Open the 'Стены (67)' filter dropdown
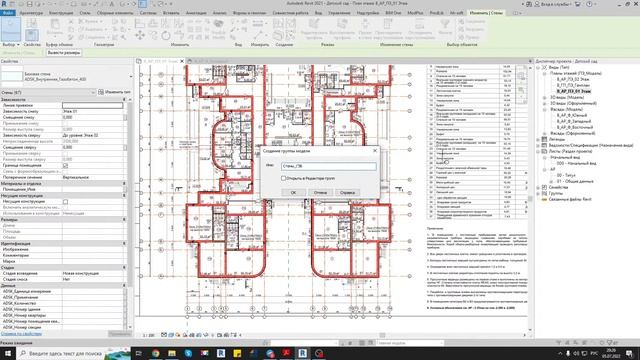 click(x=48, y=93)
